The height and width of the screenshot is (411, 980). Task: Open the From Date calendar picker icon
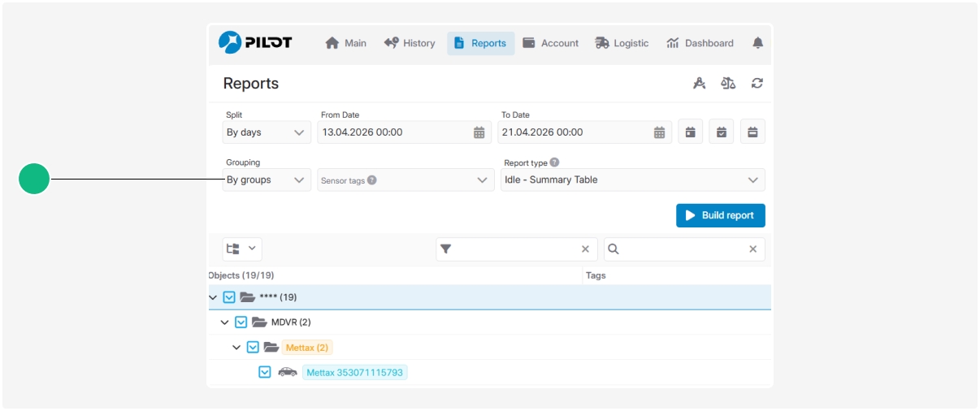click(x=479, y=132)
